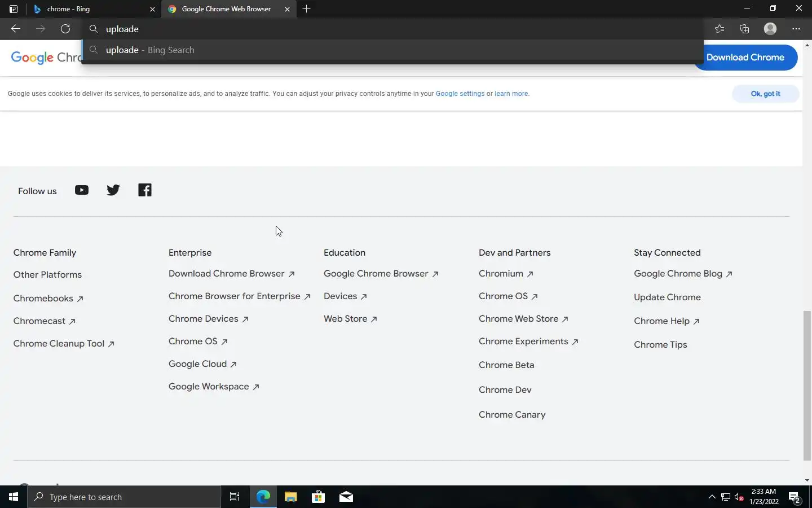Click the Google Chrome logo in header

[x=46, y=58]
